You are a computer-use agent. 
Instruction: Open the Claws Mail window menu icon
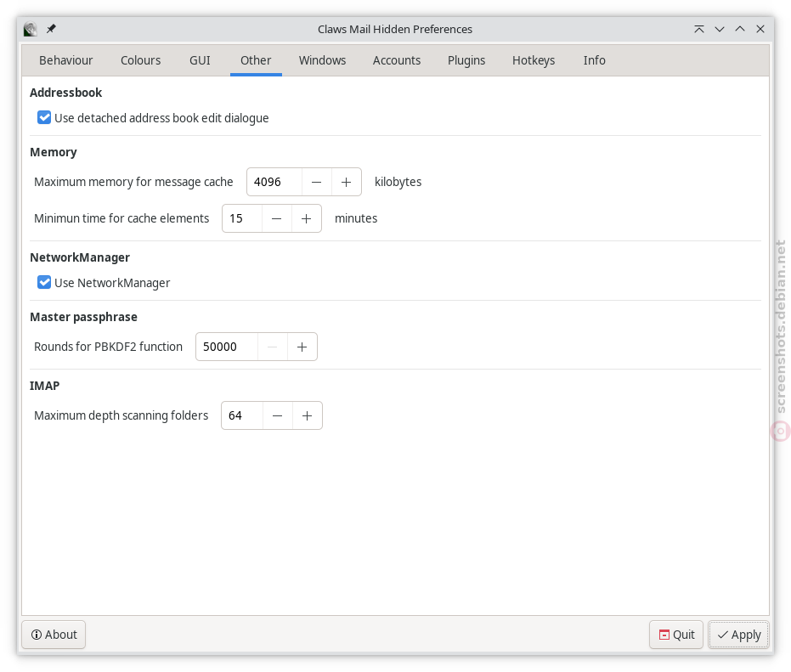coord(31,29)
